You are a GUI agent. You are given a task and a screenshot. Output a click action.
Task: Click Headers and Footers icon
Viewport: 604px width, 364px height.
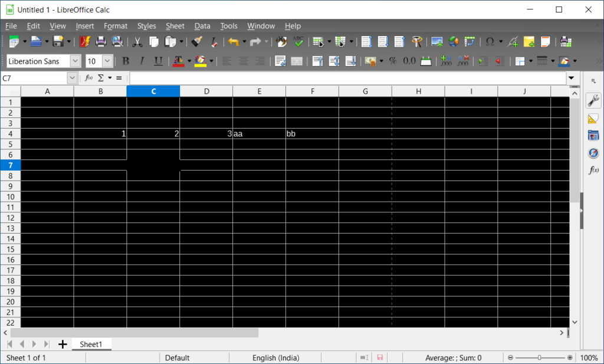click(546, 42)
